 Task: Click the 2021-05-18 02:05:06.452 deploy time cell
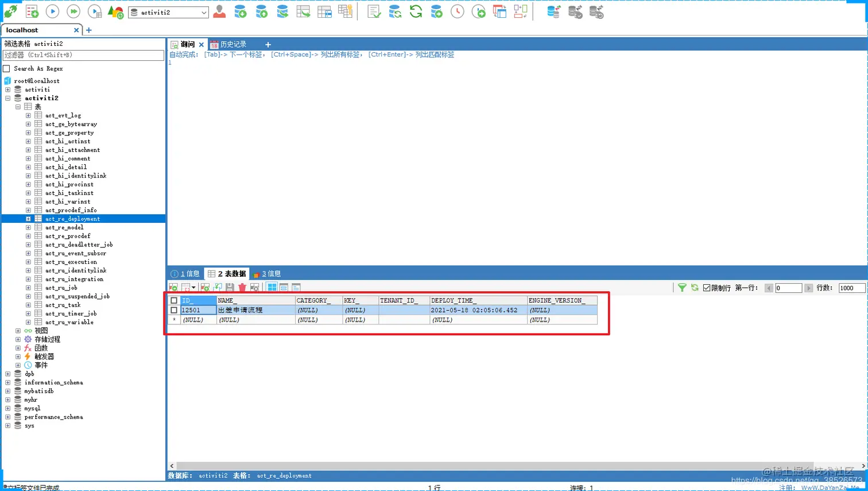click(478, 310)
